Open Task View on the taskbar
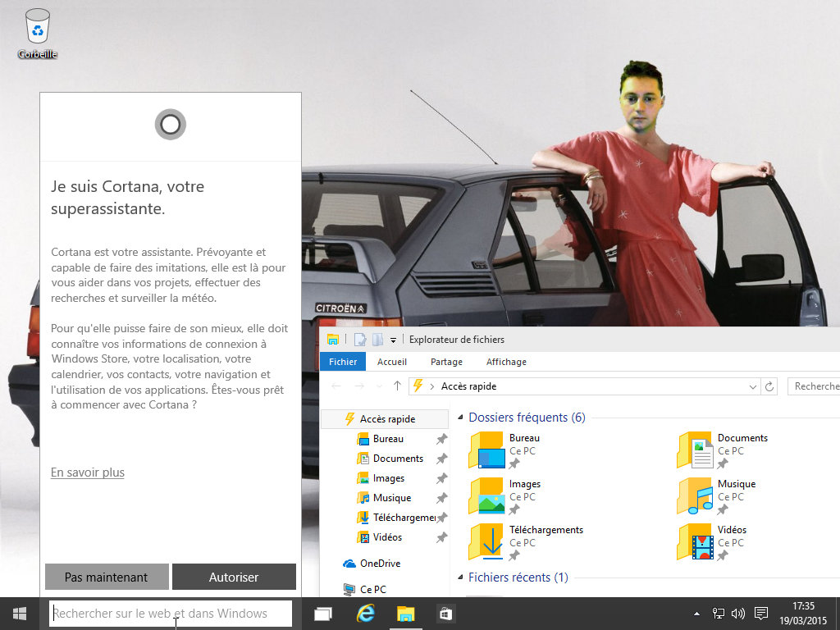 coord(323,613)
